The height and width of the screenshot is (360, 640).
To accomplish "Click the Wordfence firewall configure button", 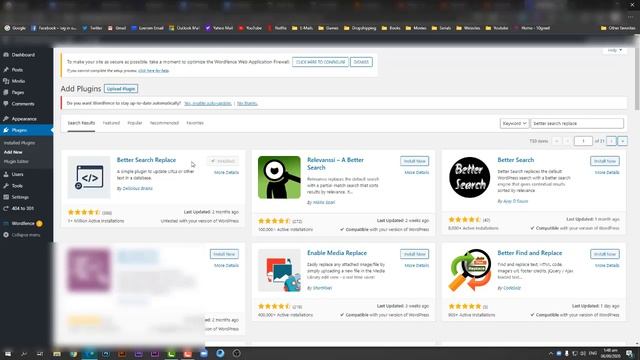I will [320, 62].
